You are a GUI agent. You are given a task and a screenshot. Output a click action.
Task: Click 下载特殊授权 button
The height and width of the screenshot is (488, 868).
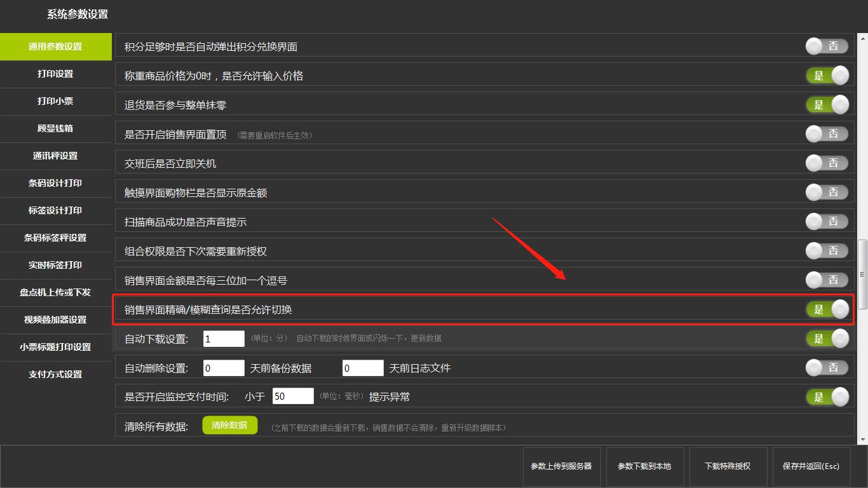tap(728, 466)
